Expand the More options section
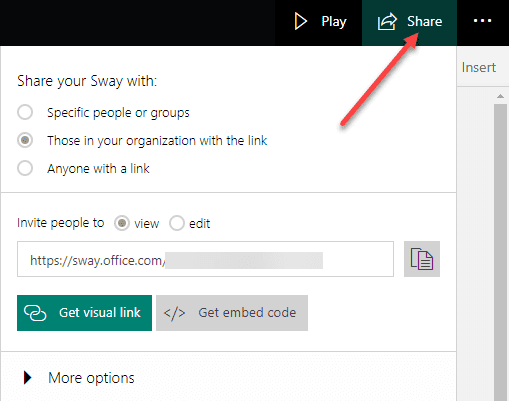Screen dimensions: 509x401 point(228,377)
